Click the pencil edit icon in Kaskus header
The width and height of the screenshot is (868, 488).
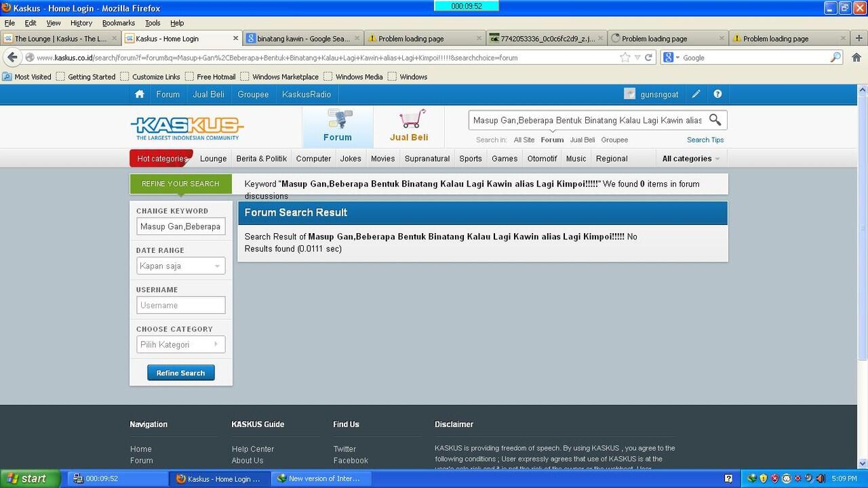(x=696, y=94)
